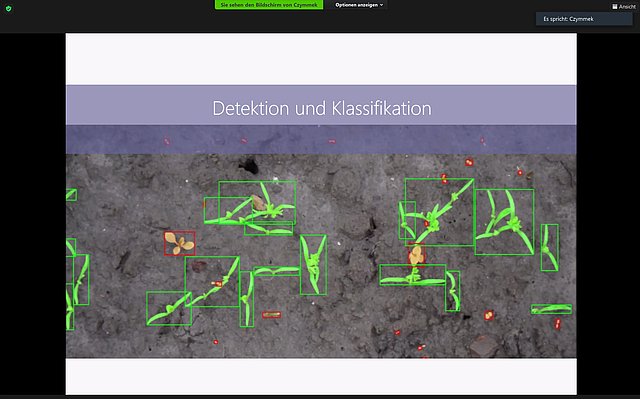Click the green screen-sharing notice from Czymmek
Viewport: 640px width, 399px height.
click(269, 5)
